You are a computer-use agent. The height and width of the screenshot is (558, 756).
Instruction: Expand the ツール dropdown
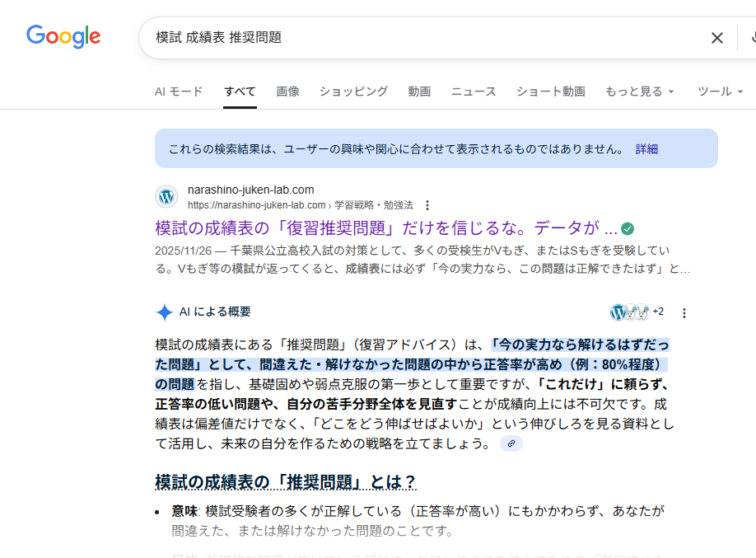pyautogui.click(x=719, y=91)
